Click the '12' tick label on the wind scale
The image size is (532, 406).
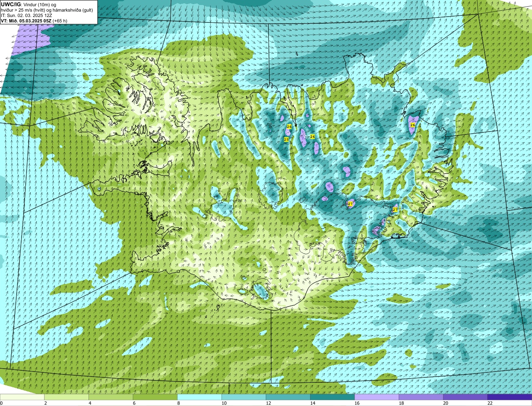(x=268, y=403)
